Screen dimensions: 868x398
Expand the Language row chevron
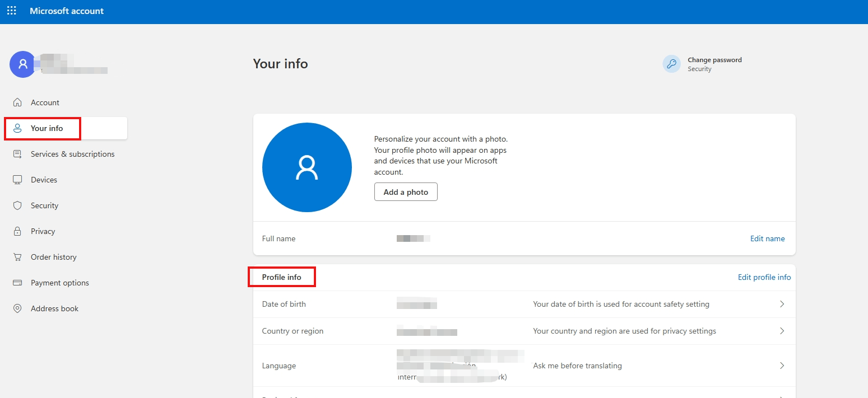782,366
